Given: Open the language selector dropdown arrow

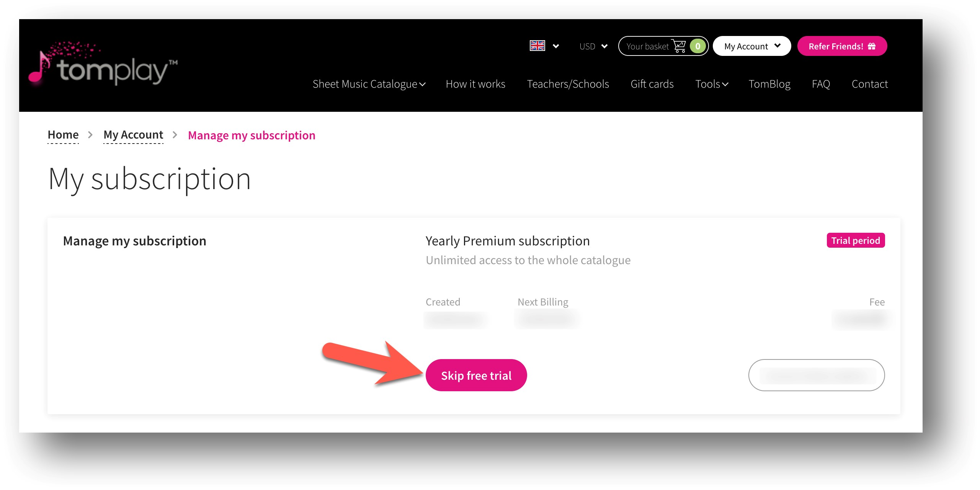Looking at the screenshot, I should tap(556, 46).
